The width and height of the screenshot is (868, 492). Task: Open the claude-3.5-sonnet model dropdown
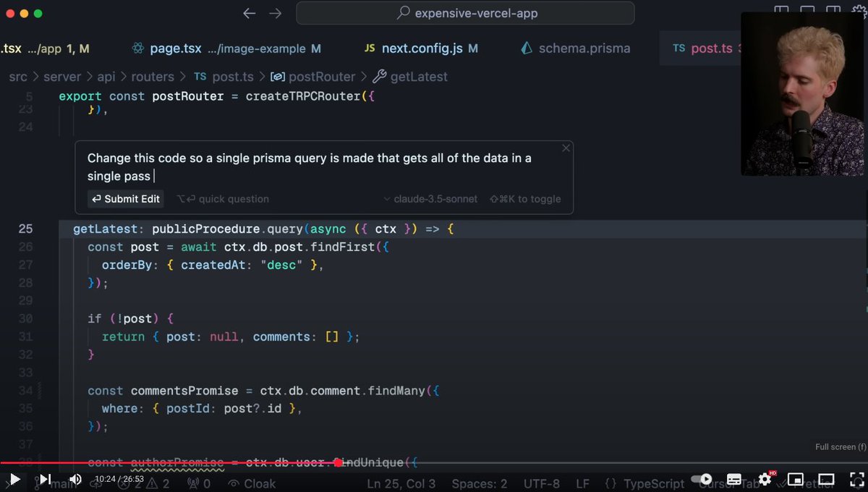pyautogui.click(x=430, y=199)
